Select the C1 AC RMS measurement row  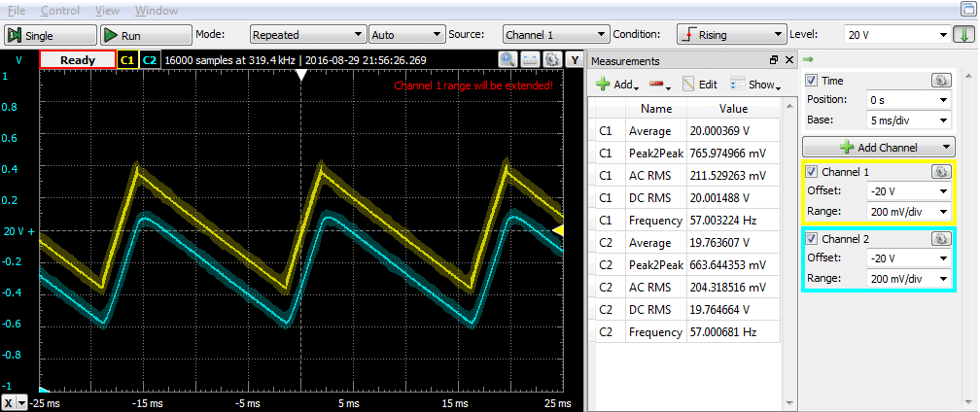[687, 176]
